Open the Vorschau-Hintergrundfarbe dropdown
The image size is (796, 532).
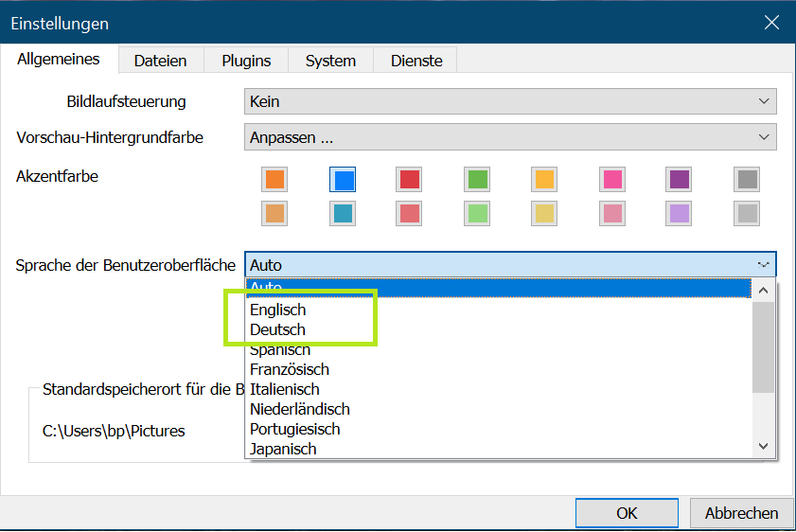(x=510, y=137)
